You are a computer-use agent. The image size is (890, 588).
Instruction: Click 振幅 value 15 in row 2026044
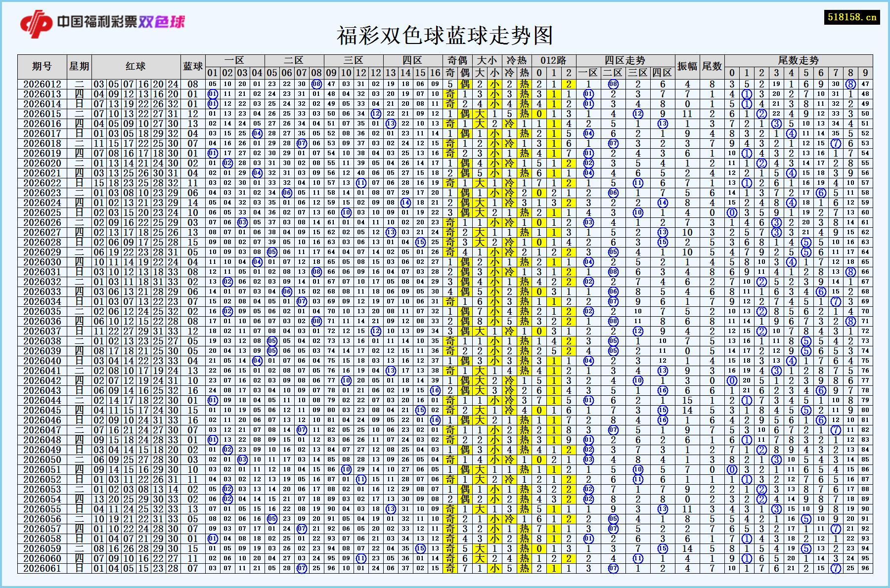687,401
